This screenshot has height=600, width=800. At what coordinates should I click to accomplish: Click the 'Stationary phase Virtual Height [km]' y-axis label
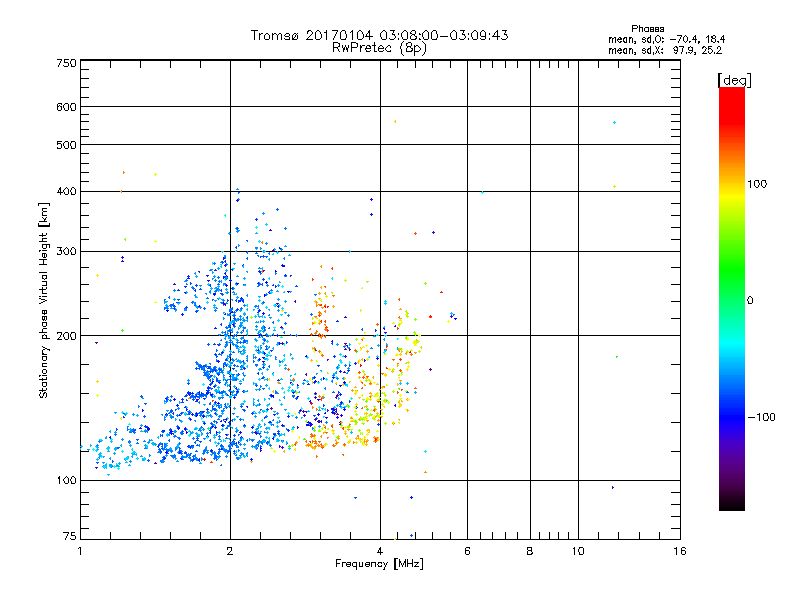click(x=44, y=300)
